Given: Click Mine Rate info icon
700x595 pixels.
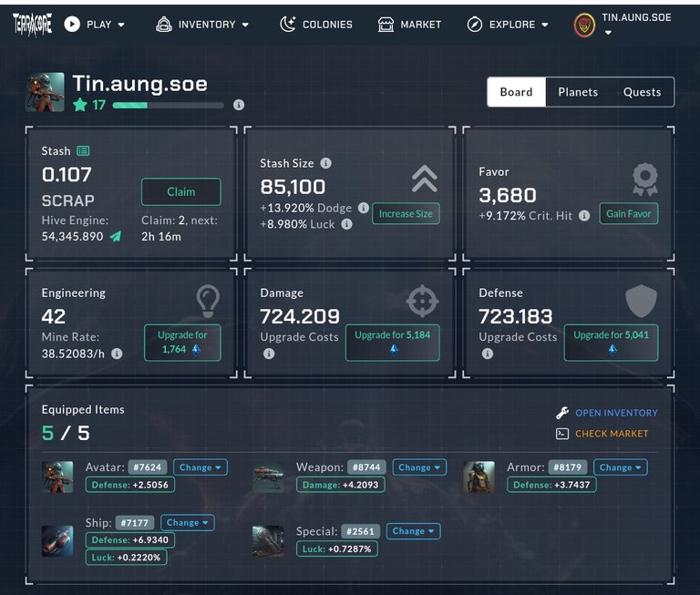Looking at the screenshot, I should (117, 354).
